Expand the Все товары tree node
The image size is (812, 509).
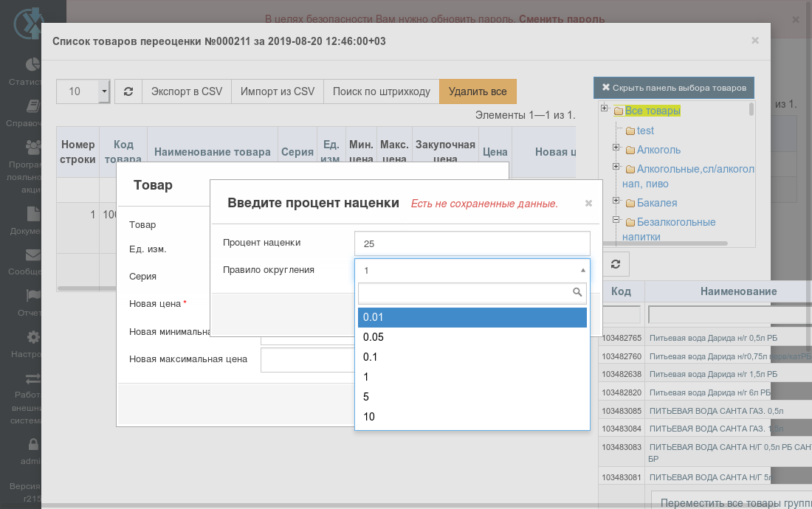pyautogui.click(x=604, y=108)
